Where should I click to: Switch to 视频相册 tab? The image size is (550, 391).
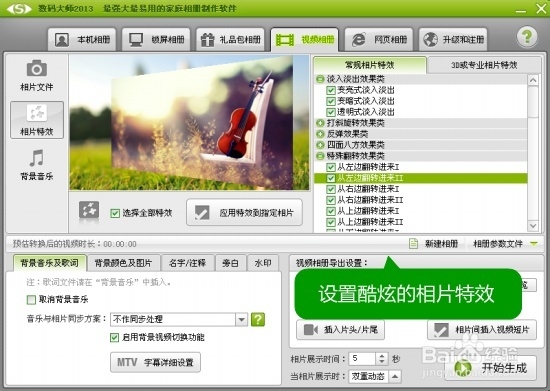point(304,40)
